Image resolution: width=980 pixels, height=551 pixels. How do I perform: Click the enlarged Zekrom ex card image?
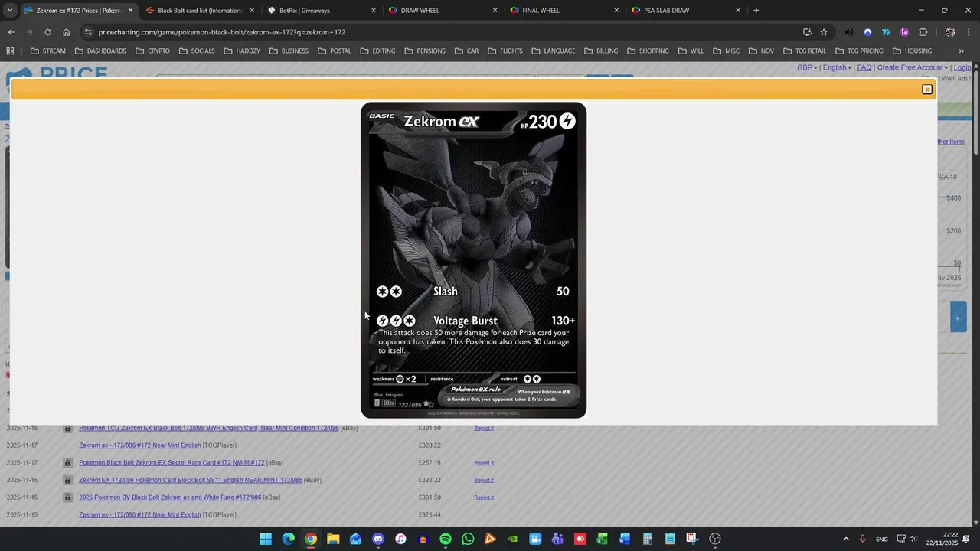pos(473,260)
